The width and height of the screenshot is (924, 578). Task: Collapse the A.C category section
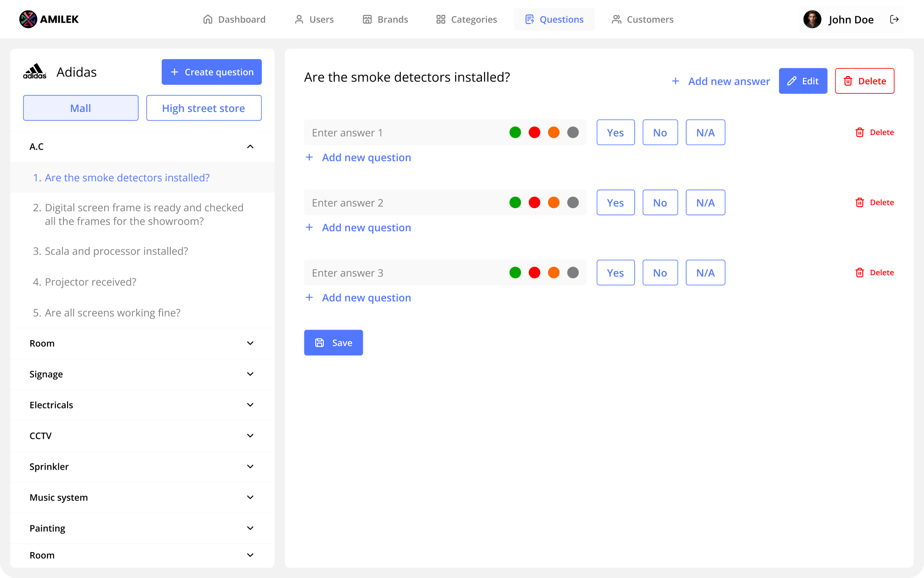tap(250, 146)
